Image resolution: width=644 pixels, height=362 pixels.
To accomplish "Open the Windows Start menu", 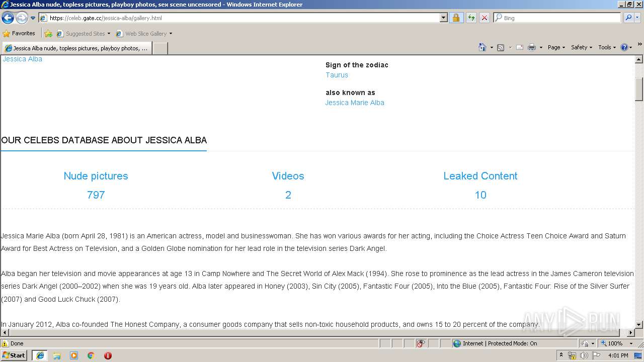I will pyautogui.click(x=14, y=355).
